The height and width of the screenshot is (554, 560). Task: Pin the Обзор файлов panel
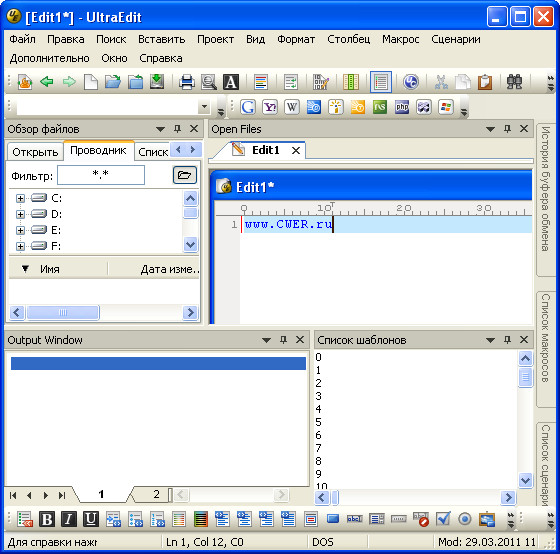point(178,129)
